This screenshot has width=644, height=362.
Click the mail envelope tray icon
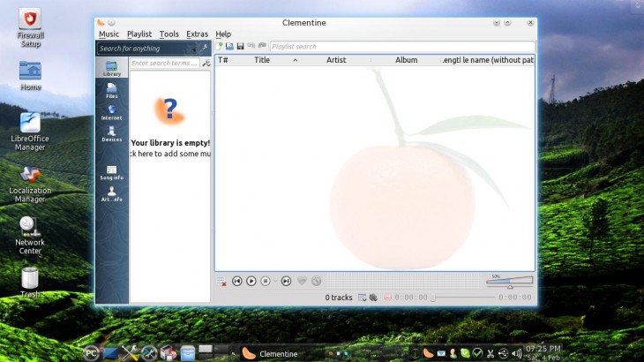point(441,353)
